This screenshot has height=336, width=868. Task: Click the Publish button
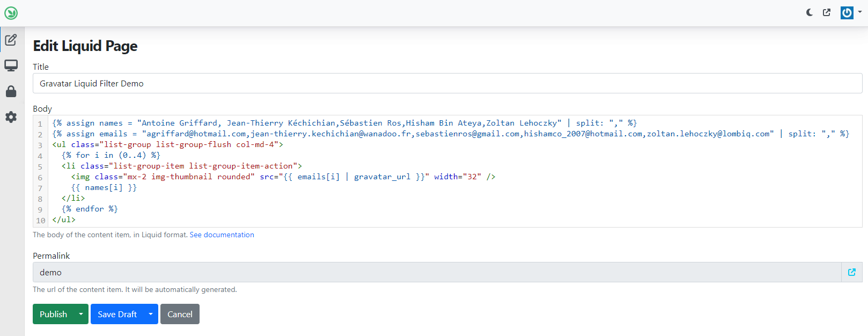tap(53, 314)
